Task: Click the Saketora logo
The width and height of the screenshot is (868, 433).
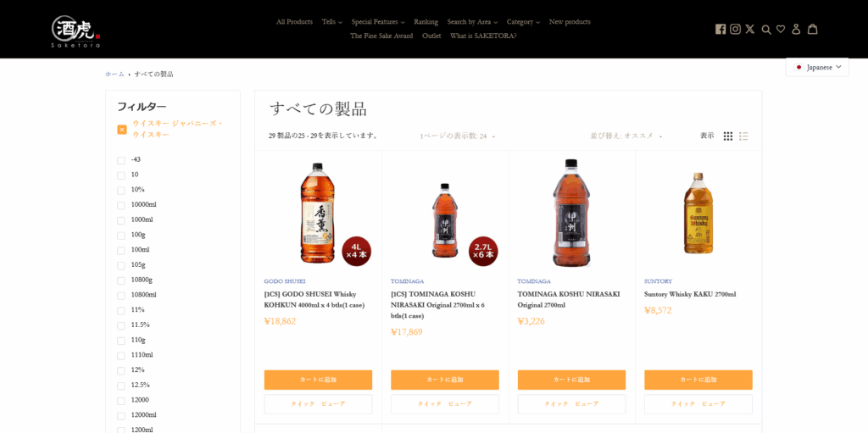Action: [75, 31]
